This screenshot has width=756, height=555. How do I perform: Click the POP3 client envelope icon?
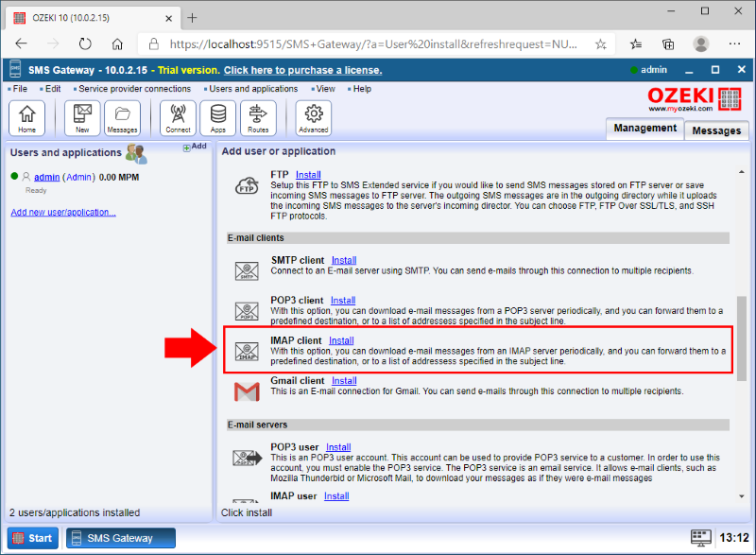pyautogui.click(x=247, y=311)
